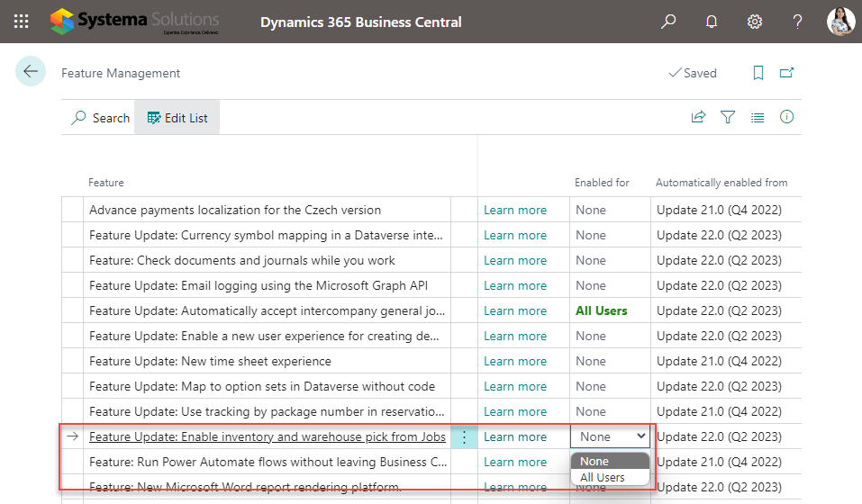Choose None option in dropdown list
The height and width of the screenshot is (504, 862).
pos(594,461)
